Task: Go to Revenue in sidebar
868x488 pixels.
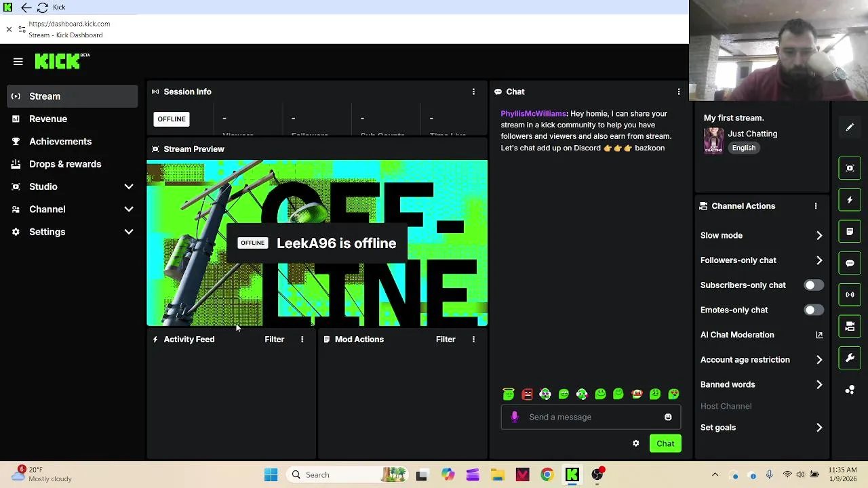Action: click(72, 119)
